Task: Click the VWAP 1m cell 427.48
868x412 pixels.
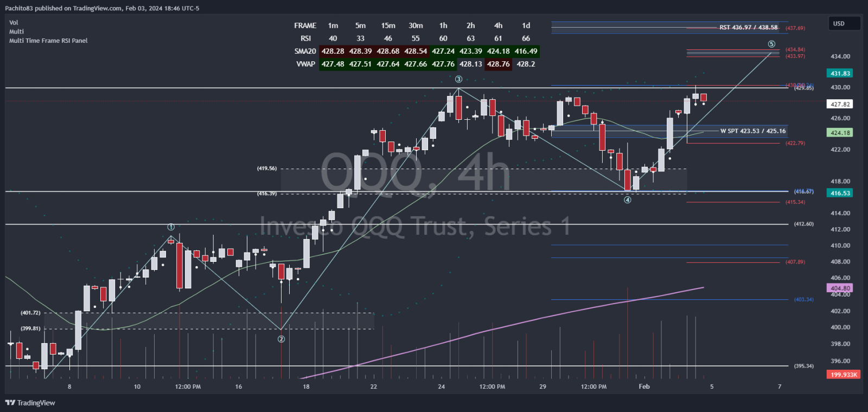Action: (x=333, y=64)
